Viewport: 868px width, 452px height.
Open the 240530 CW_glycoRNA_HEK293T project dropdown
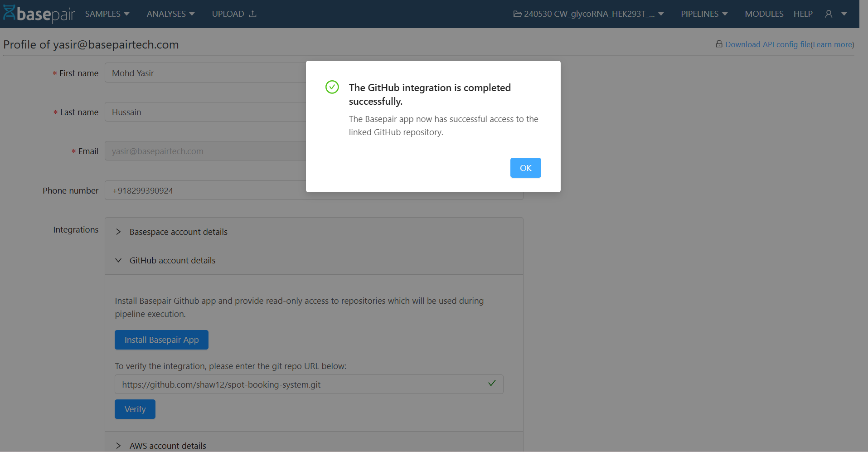[x=588, y=14]
